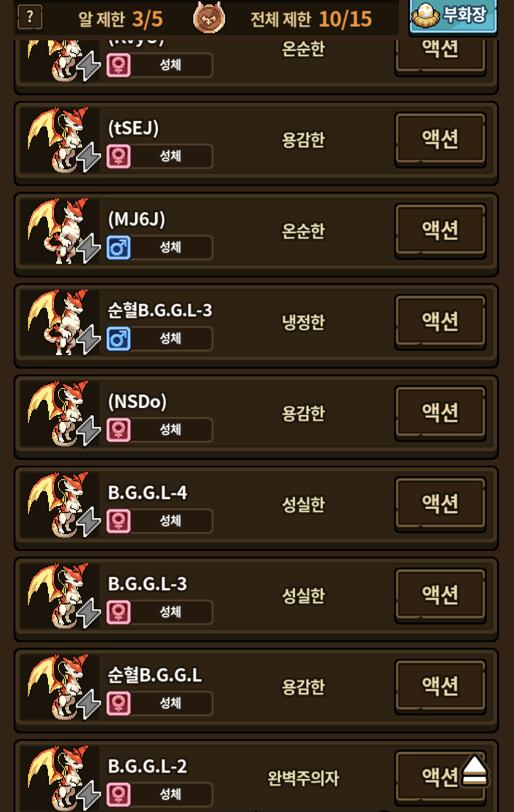Click 액션 next to B.G.G.L-3 female
This screenshot has width=514, height=812.
click(440, 596)
